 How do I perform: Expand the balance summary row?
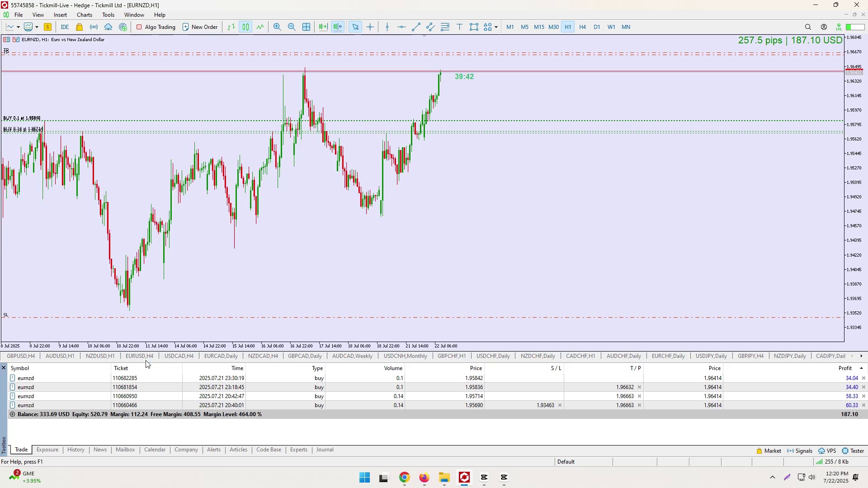pyautogui.click(x=13, y=415)
